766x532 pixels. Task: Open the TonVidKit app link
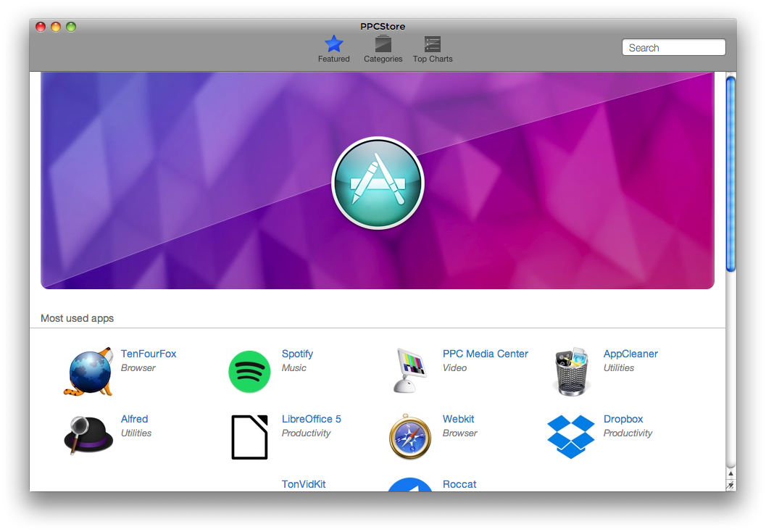tap(304, 484)
